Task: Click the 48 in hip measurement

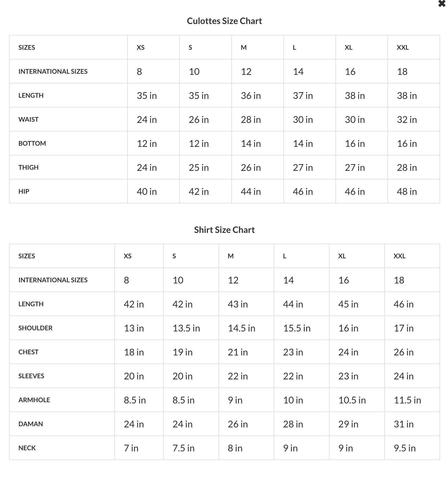Action: pos(407,192)
